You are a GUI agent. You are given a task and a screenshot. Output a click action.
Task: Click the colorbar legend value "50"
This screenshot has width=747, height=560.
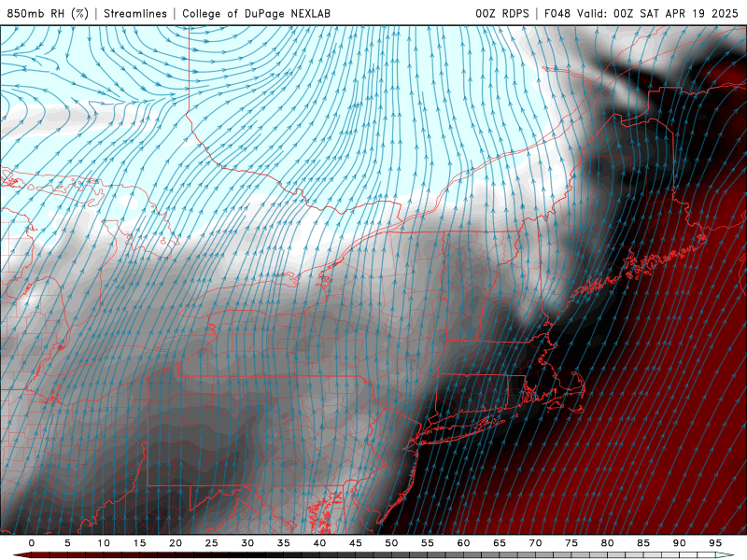391,543
